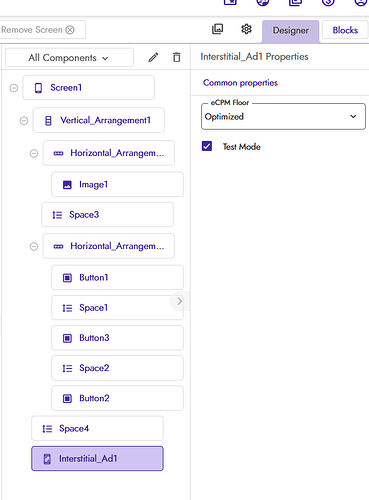Open the All Components dropdown
Screen dimensions: 369x500
click(69, 58)
